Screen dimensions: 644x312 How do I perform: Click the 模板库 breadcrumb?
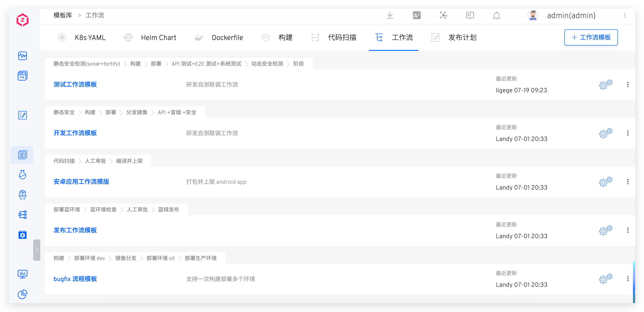tap(63, 15)
